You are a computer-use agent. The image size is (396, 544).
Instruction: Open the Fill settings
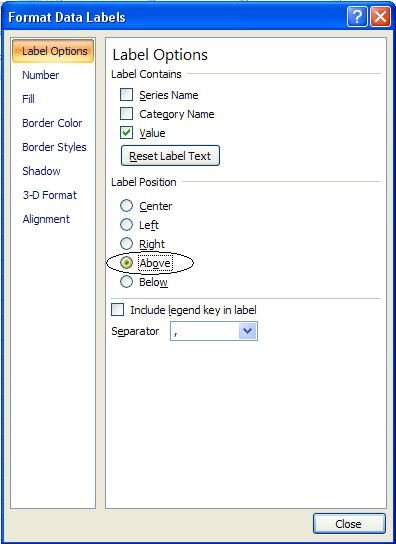pos(28,99)
